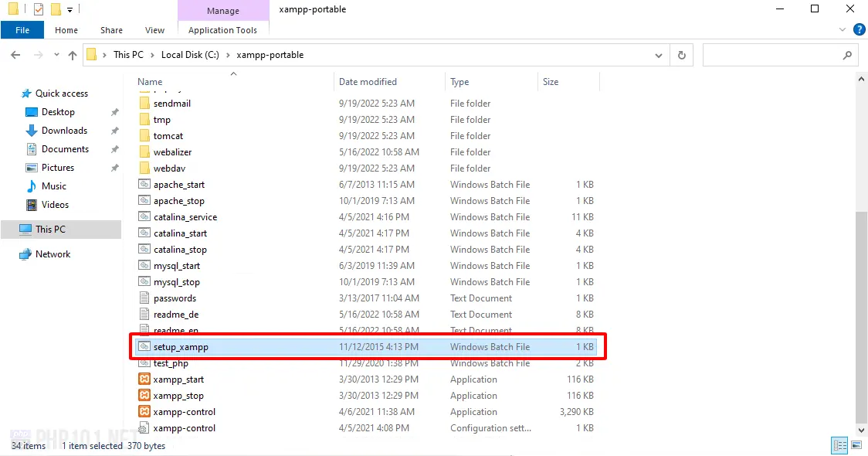
Task: Open Music in navigation pane
Action: pyautogui.click(x=54, y=186)
